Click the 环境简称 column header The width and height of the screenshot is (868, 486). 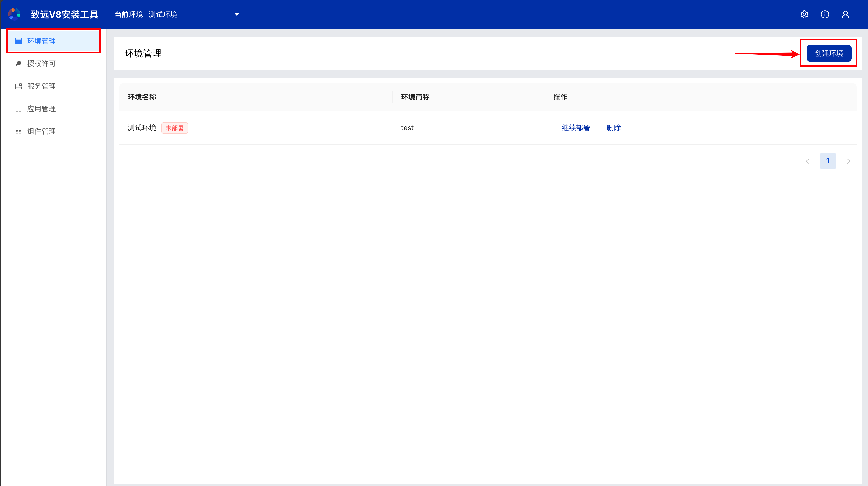click(415, 97)
